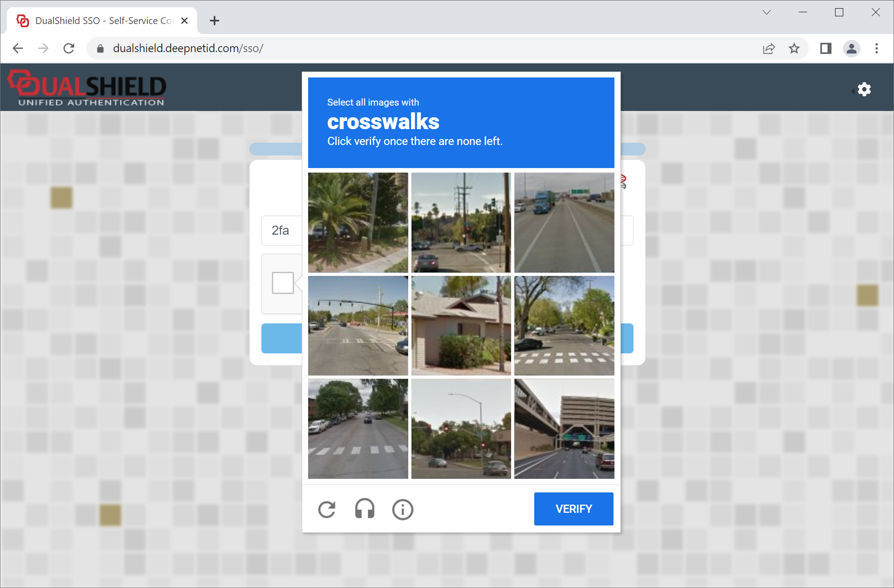Close the DualShield SSO tab
This screenshot has width=894, height=588.
(184, 21)
